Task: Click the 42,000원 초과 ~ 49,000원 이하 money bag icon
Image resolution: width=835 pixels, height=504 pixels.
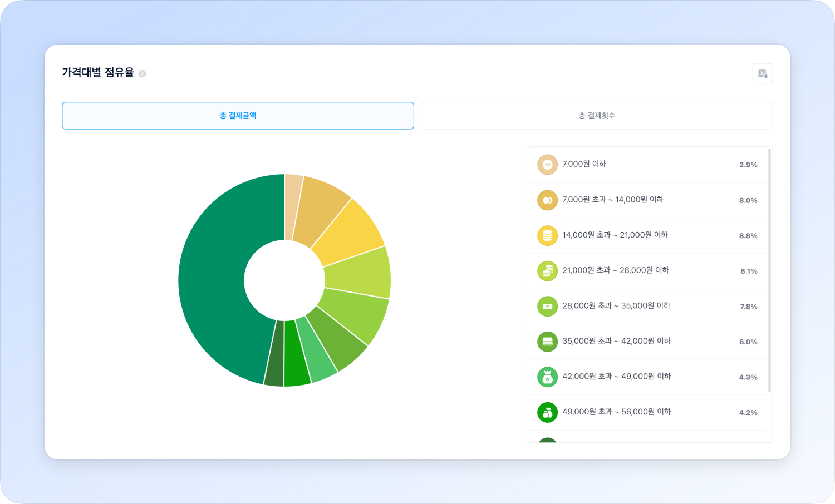Action: (x=547, y=377)
